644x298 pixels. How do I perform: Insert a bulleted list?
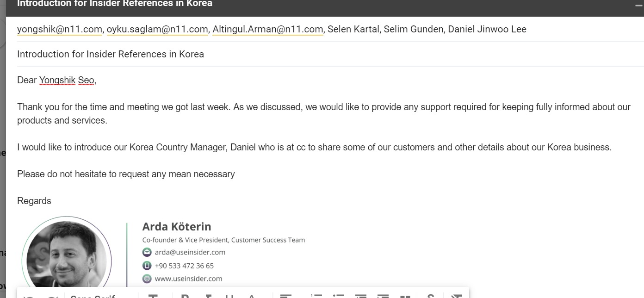coord(339,297)
